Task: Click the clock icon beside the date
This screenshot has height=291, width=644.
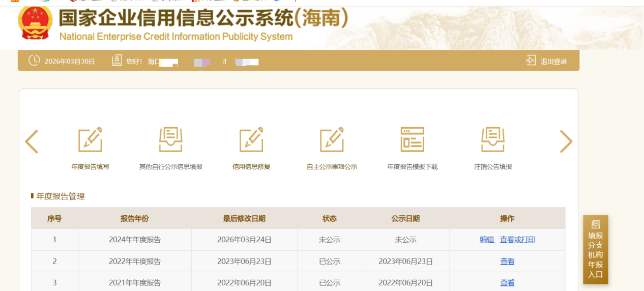Action: pyautogui.click(x=34, y=61)
